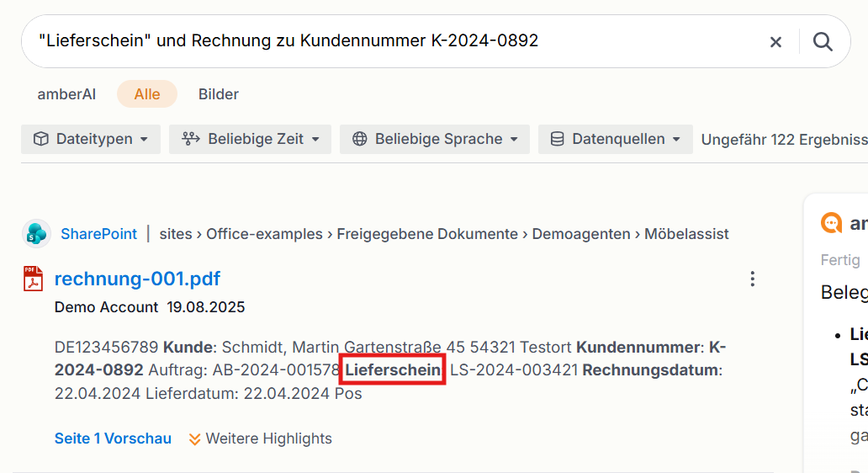Expand Weitere Highlights
This screenshot has height=473, width=868.
coord(260,438)
